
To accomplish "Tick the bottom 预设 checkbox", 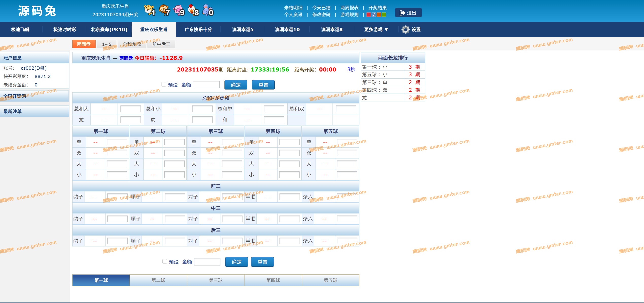I will pyautogui.click(x=165, y=261).
